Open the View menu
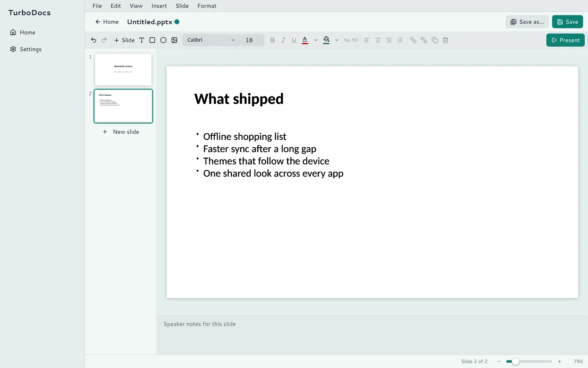 136,6
